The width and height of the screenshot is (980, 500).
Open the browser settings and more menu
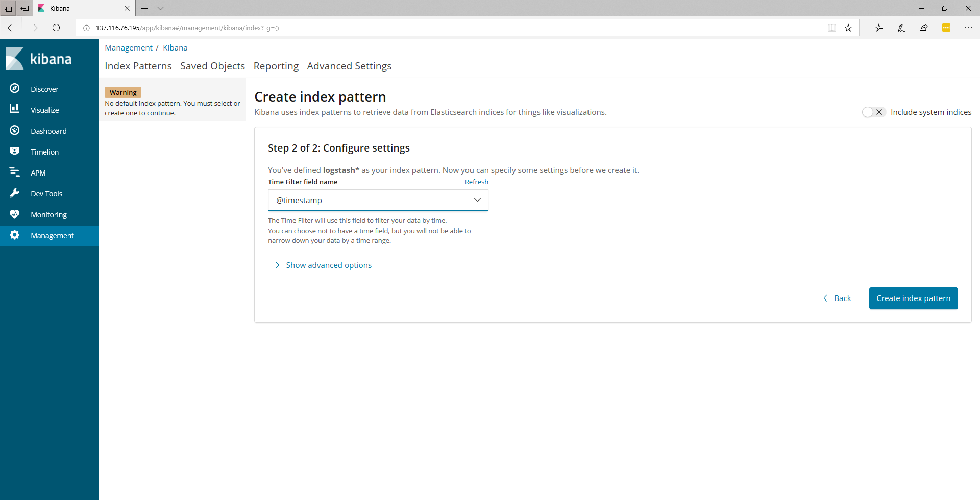pos(969,28)
